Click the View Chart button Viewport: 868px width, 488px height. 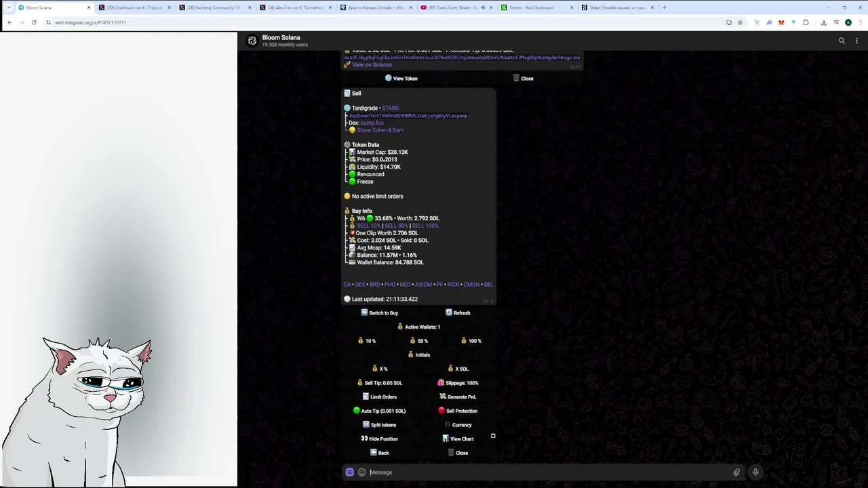(x=458, y=439)
